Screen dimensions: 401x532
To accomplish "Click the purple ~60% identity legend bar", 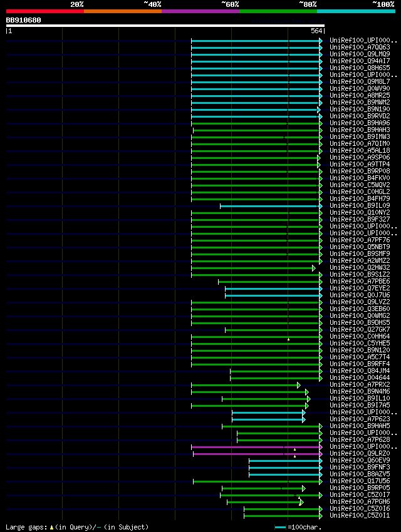I will click(200, 11).
